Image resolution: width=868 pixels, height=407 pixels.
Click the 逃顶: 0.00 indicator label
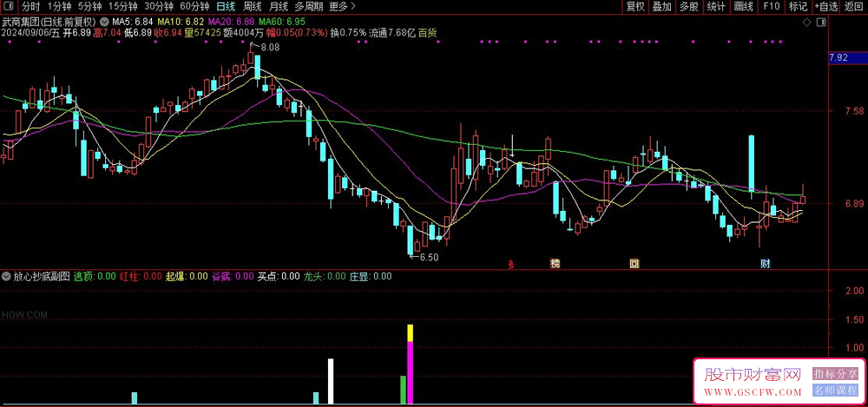point(95,276)
